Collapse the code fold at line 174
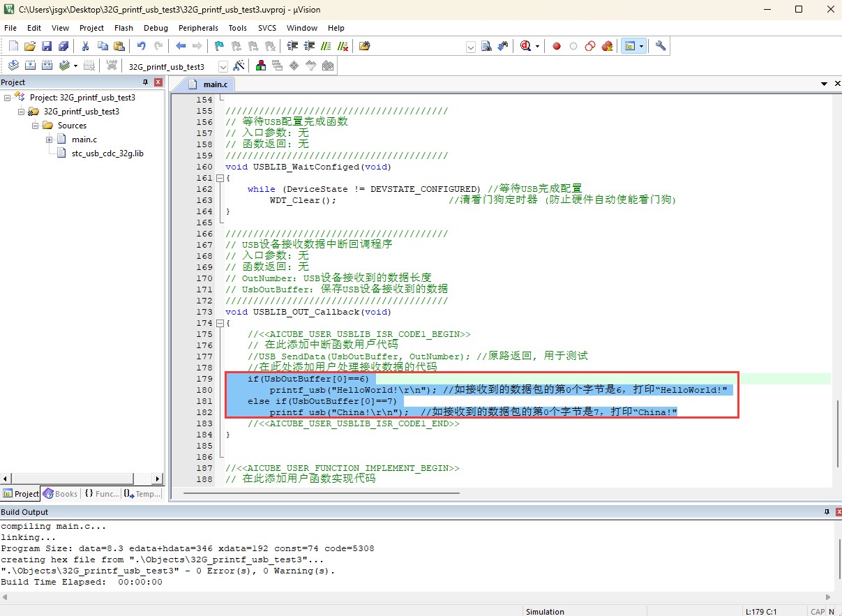 [220, 323]
